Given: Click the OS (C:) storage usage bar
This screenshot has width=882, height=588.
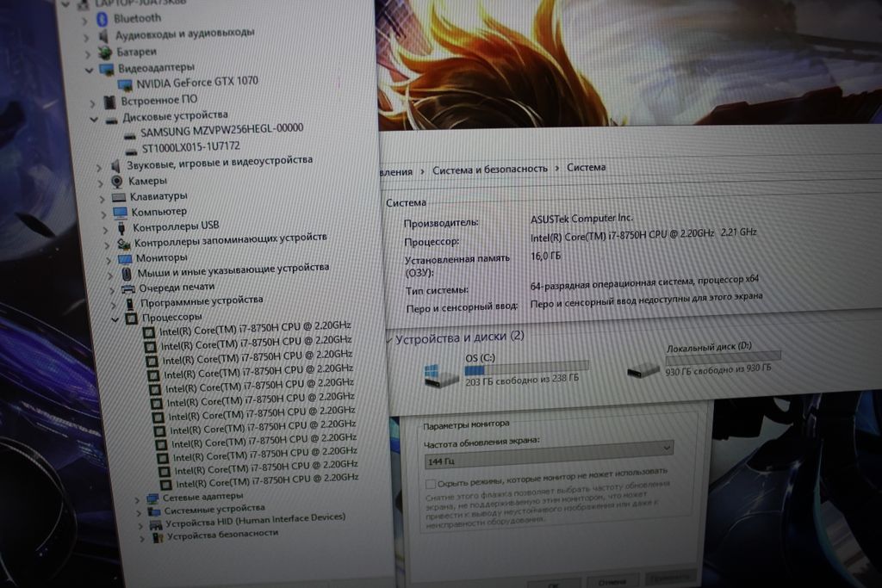Looking at the screenshot, I should [x=526, y=366].
